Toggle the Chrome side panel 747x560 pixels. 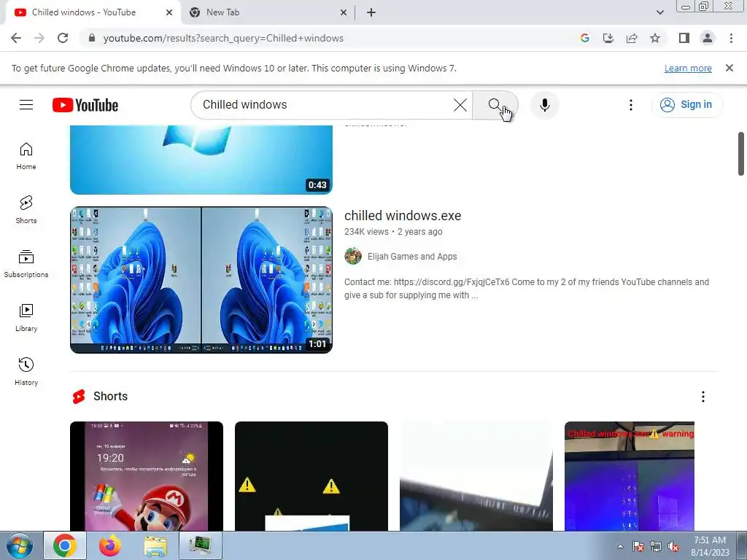684,38
